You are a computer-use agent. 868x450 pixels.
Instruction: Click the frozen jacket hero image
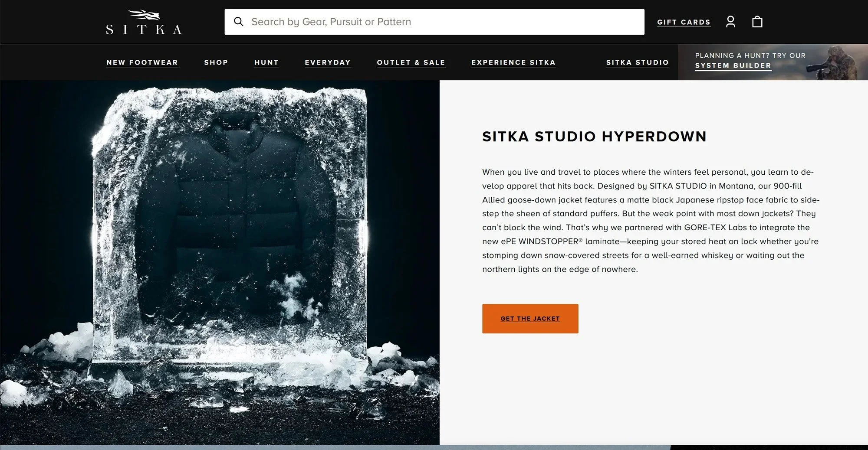pos(220,263)
